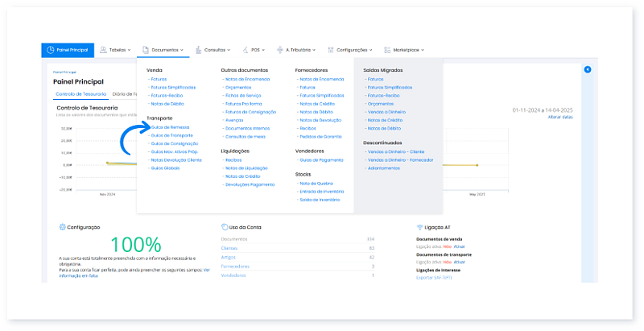
Task: Click the Consultas icon in navbar
Action: click(199, 50)
